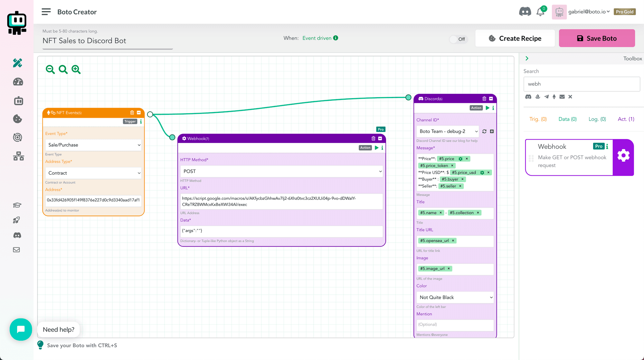Open the rocket sidebar icon
Image resolution: width=644 pixels, height=360 pixels.
(16, 220)
